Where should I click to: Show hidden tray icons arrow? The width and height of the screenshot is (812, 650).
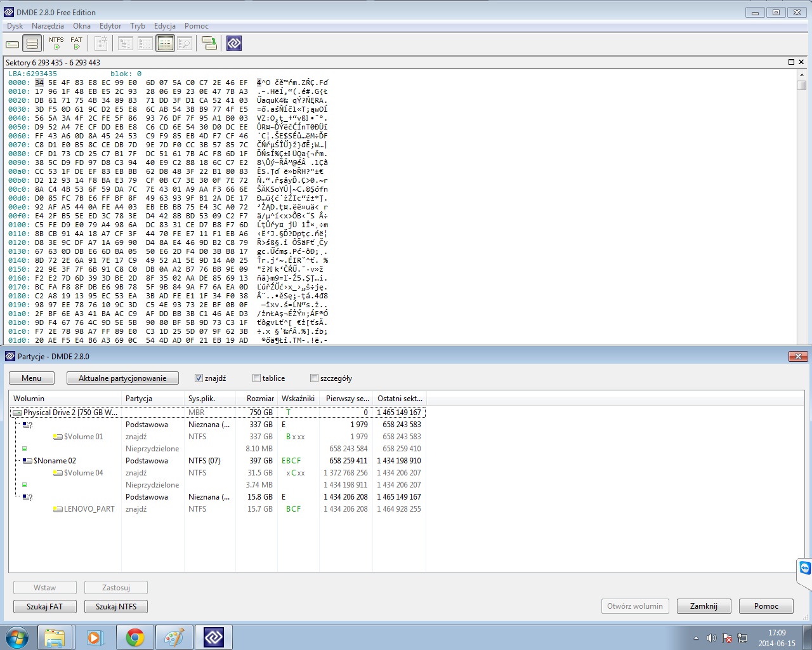[x=697, y=638]
